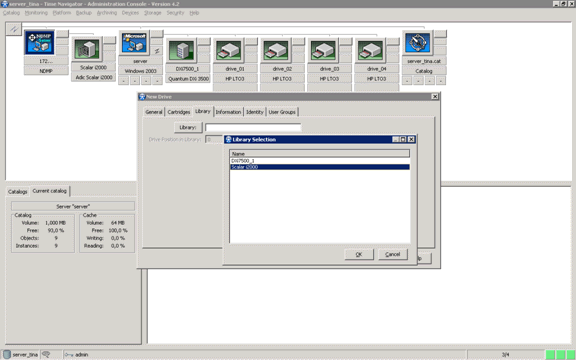
Task: Click the Catalog label under server_tina.cat
Action: pyautogui.click(x=424, y=71)
